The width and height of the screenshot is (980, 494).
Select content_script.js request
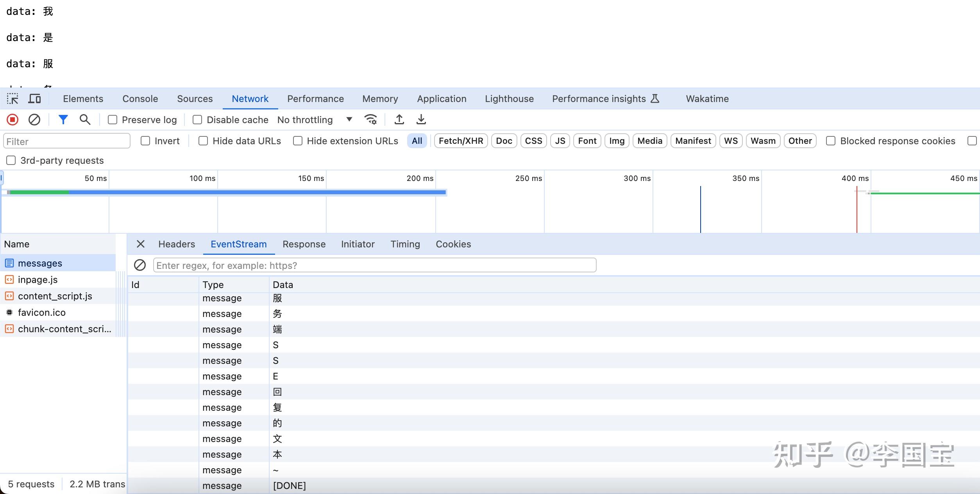pos(55,296)
